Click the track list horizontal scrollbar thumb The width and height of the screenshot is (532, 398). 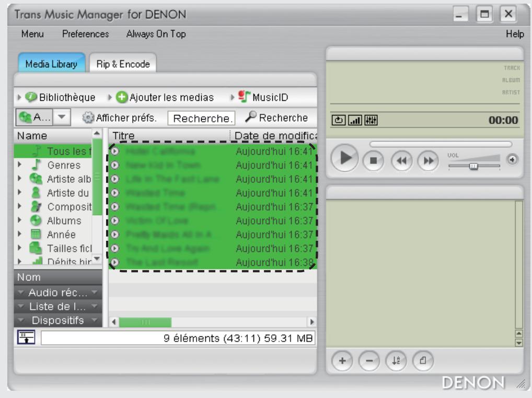click(145, 322)
